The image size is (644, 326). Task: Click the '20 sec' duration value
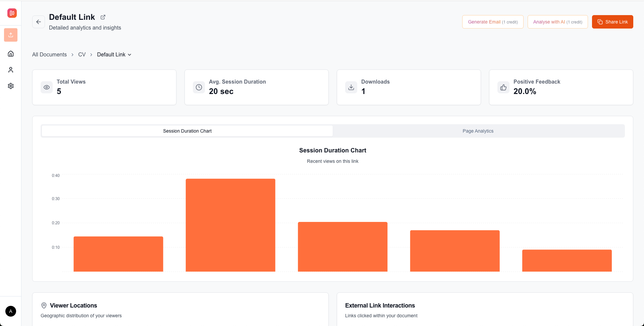[221, 91]
